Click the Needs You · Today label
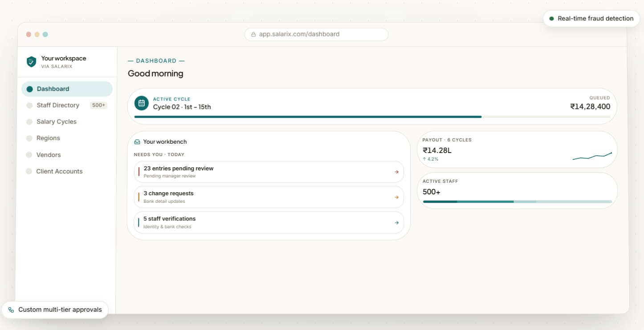644x330 pixels. click(x=159, y=155)
